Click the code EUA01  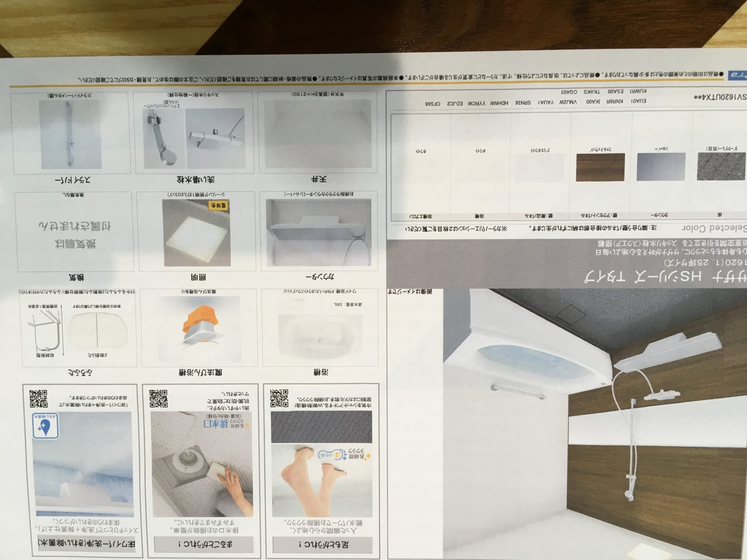[x=639, y=101]
